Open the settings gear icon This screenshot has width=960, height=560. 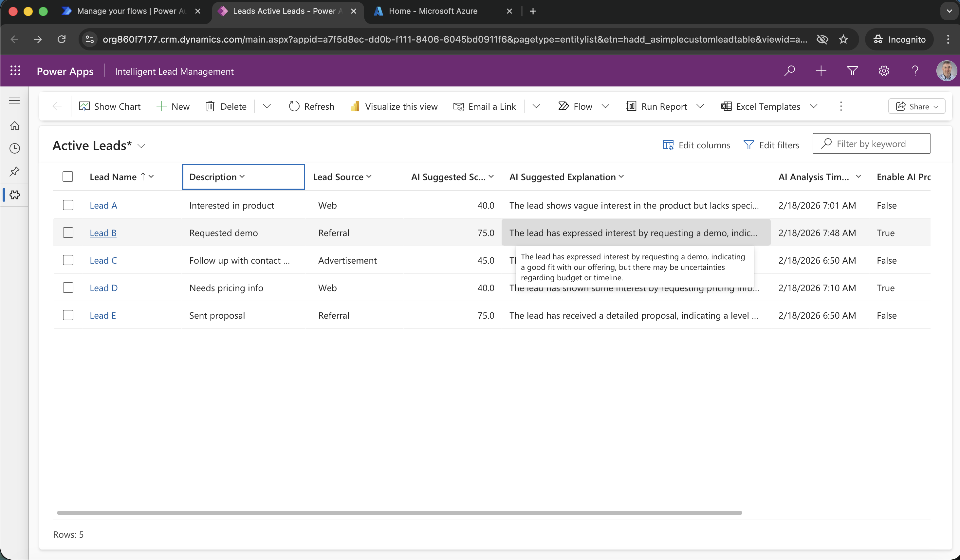[x=884, y=71]
